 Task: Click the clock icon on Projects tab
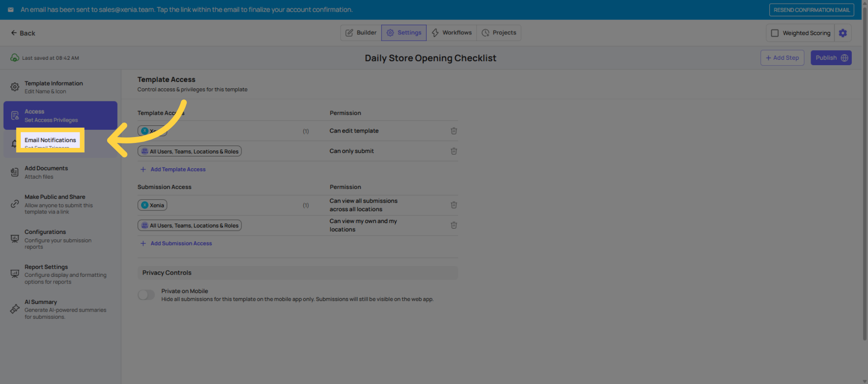point(486,33)
